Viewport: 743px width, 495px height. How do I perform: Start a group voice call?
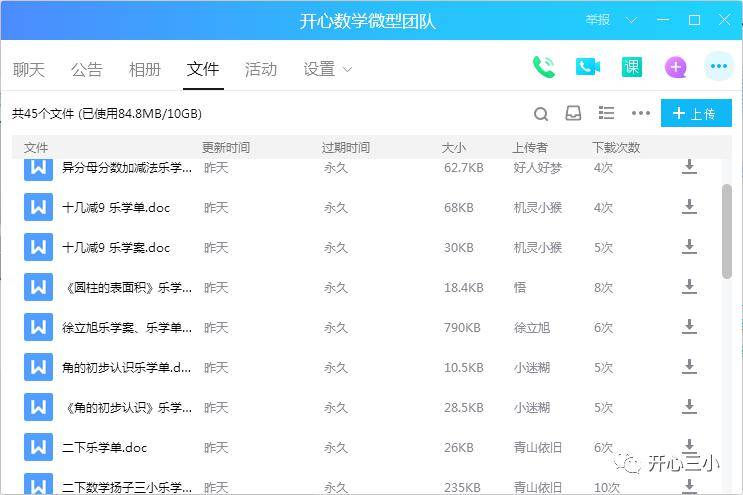point(544,67)
